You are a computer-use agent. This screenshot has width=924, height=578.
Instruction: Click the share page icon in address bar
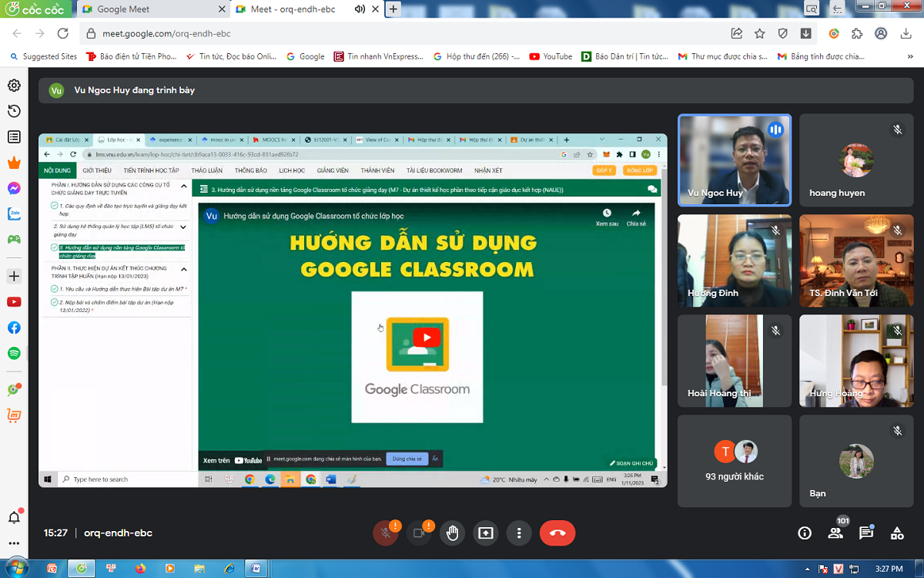coord(737,33)
